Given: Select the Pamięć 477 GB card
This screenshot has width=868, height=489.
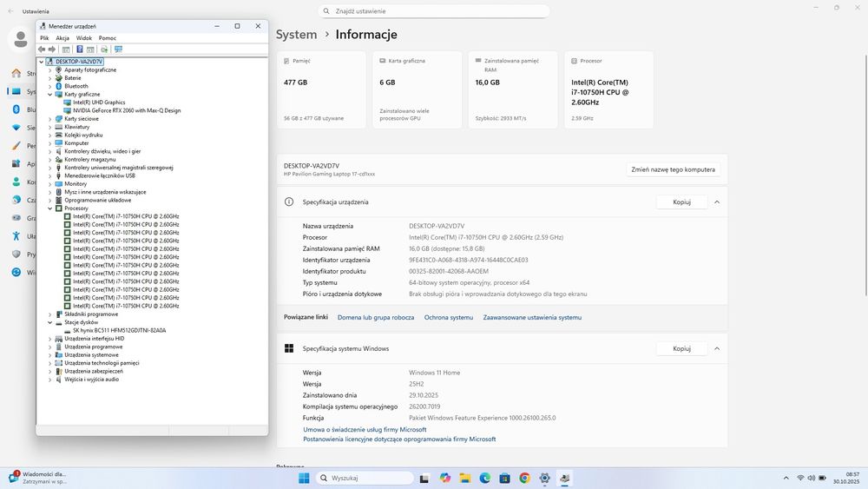Looking at the screenshot, I should (x=321, y=89).
